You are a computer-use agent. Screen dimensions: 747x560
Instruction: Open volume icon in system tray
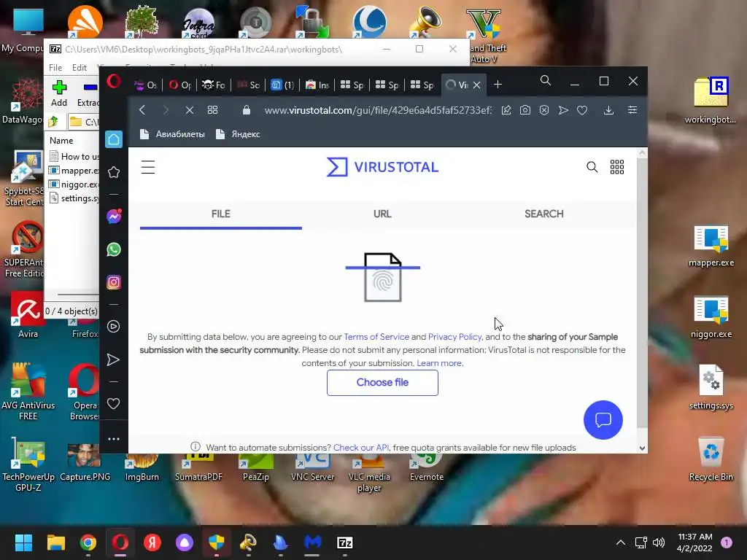coord(659,542)
